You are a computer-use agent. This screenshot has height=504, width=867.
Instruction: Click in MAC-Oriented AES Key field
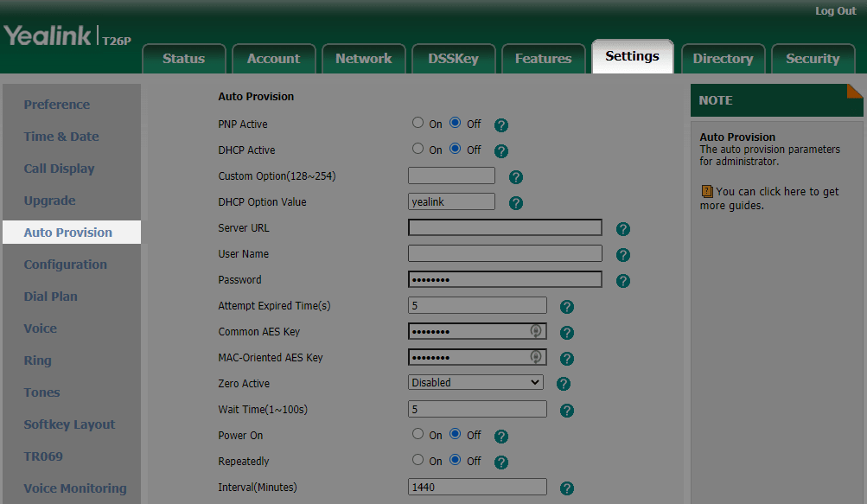pos(477,357)
